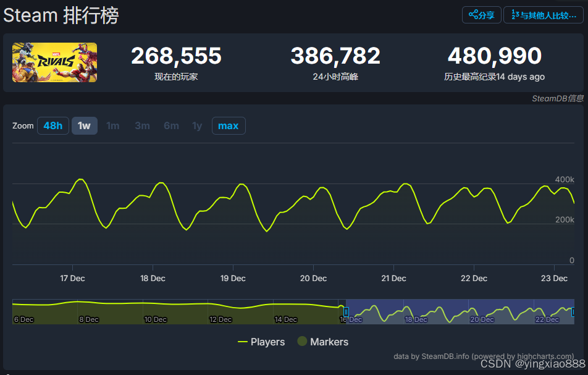This screenshot has height=375, width=588.
Task: Open the compare with others (与其他人比较) button
Action: (544, 15)
